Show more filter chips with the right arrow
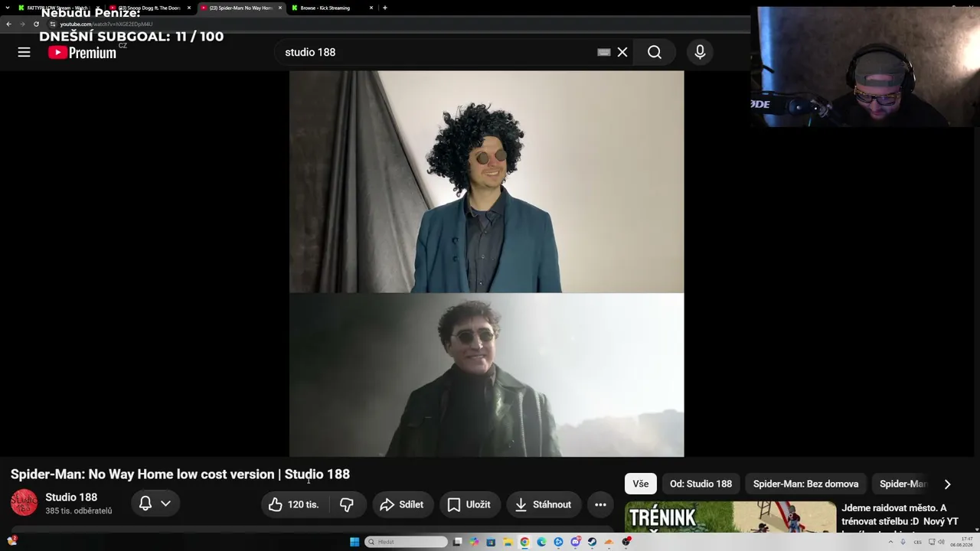The width and height of the screenshot is (980, 551). coord(947,484)
